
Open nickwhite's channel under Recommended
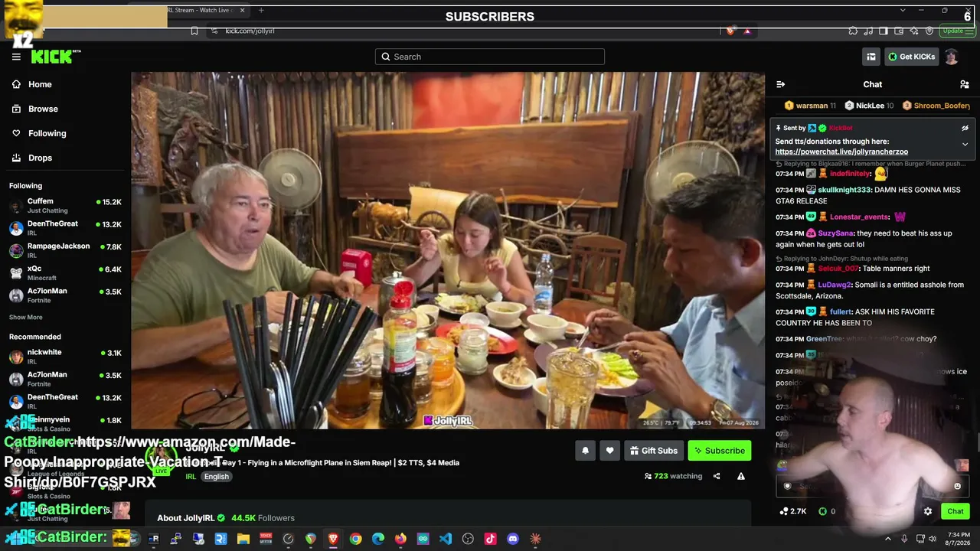click(x=65, y=357)
